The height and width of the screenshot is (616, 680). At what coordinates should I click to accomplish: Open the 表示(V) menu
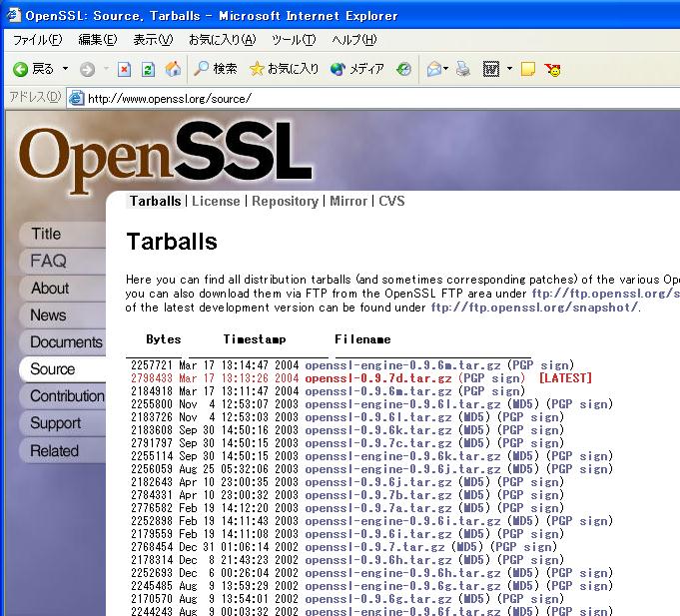[x=153, y=40]
